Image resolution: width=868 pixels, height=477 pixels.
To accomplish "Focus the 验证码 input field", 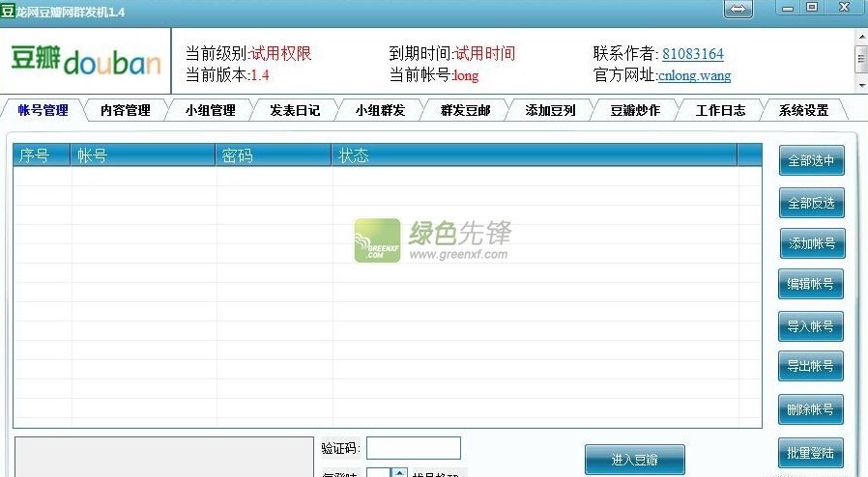I will [414, 448].
